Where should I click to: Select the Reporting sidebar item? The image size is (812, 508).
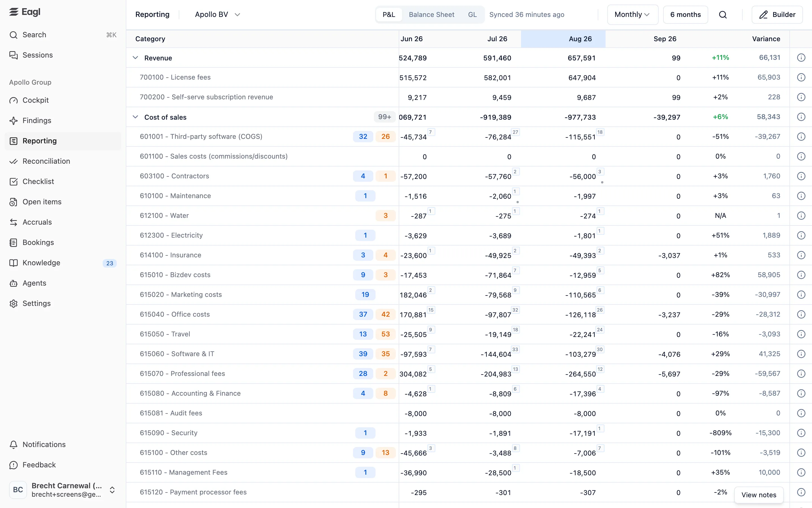[x=63, y=141]
